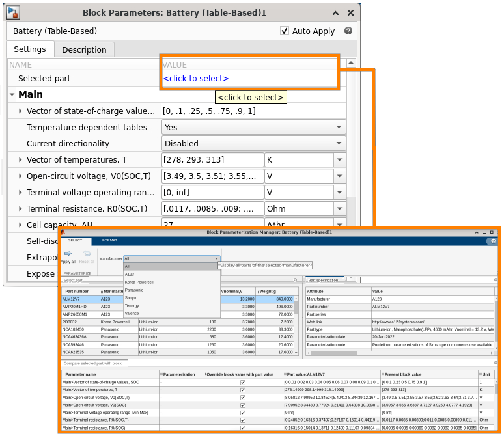Viewport: 504px width, 438px height.
Task: Click the Reset all icon
Action: tap(87, 253)
